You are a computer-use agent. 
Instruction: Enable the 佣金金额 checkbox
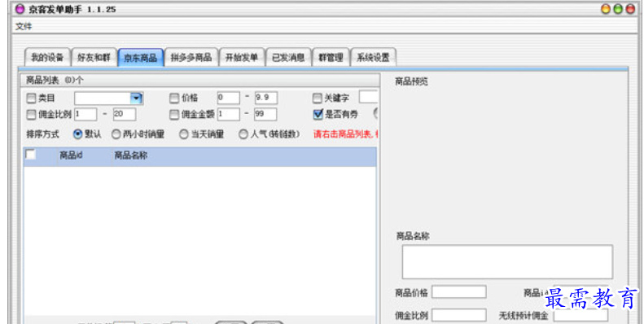pos(174,115)
